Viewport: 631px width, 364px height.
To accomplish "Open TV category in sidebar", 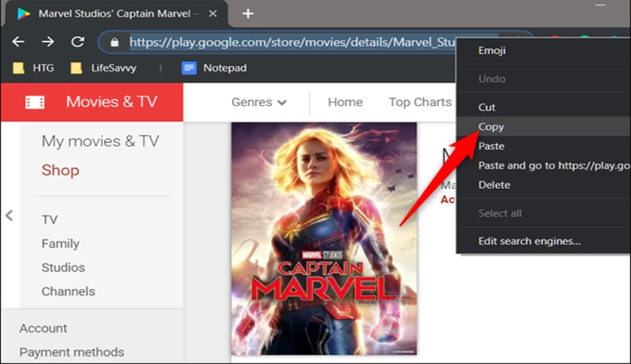I will pos(50,220).
